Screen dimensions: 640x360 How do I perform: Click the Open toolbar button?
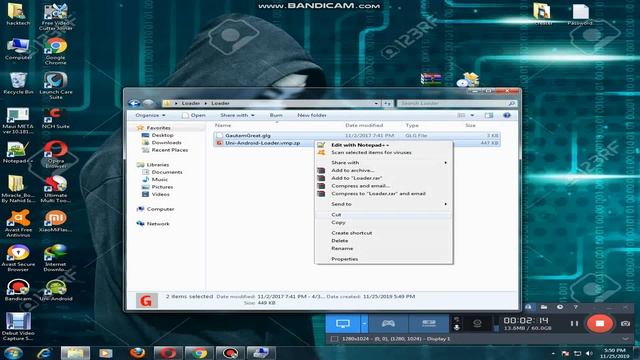tap(194, 116)
